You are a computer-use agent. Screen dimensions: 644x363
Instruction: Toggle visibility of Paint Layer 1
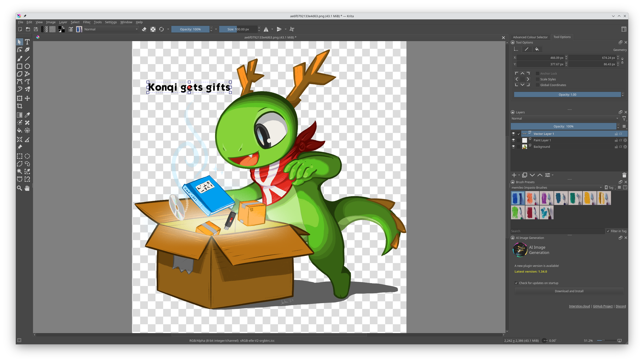click(514, 140)
